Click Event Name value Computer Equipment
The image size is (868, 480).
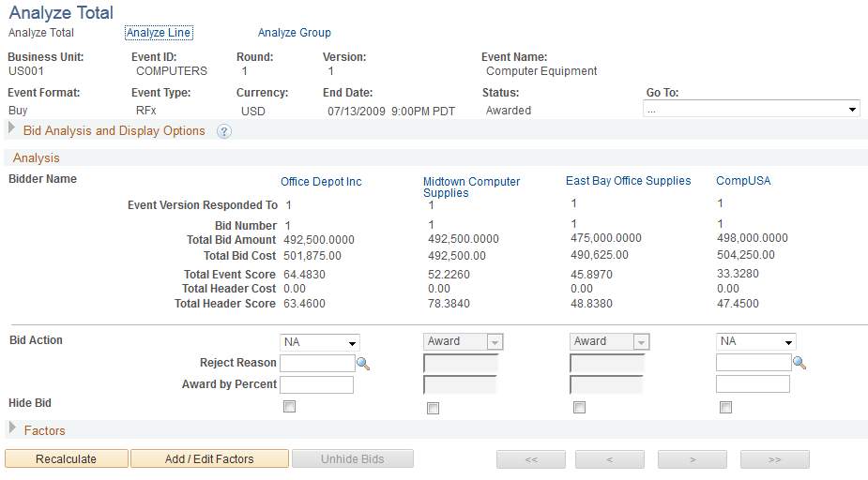pyautogui.click(x=541, y=71)
